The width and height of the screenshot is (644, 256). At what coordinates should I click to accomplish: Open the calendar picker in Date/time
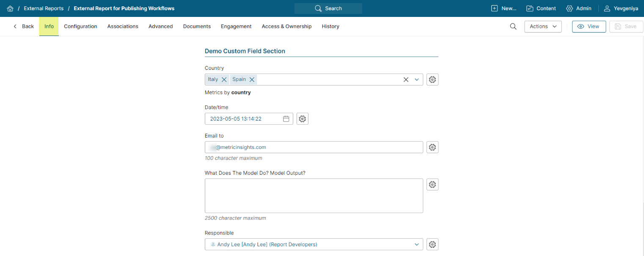(x=286, y=119)
